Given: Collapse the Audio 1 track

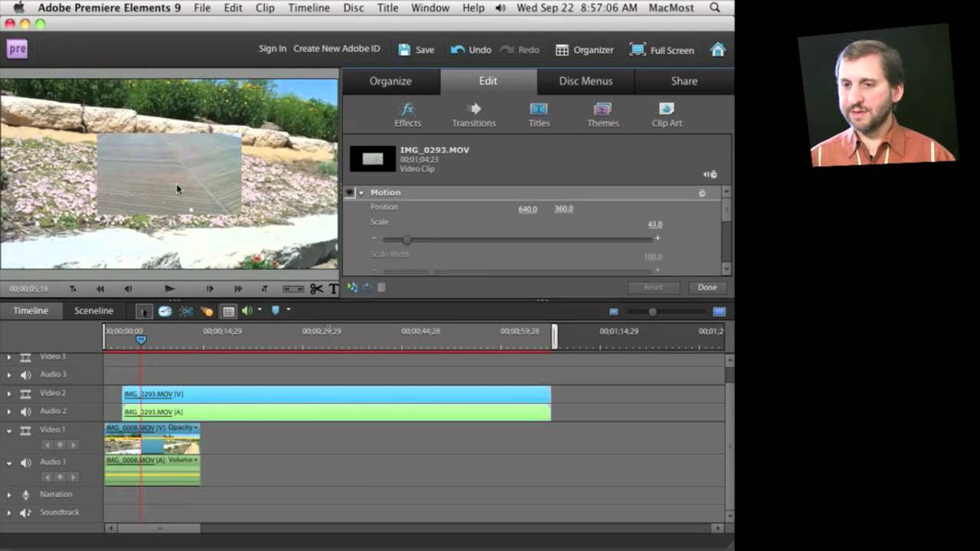Looking at the screenshot, I should [9, 463].
